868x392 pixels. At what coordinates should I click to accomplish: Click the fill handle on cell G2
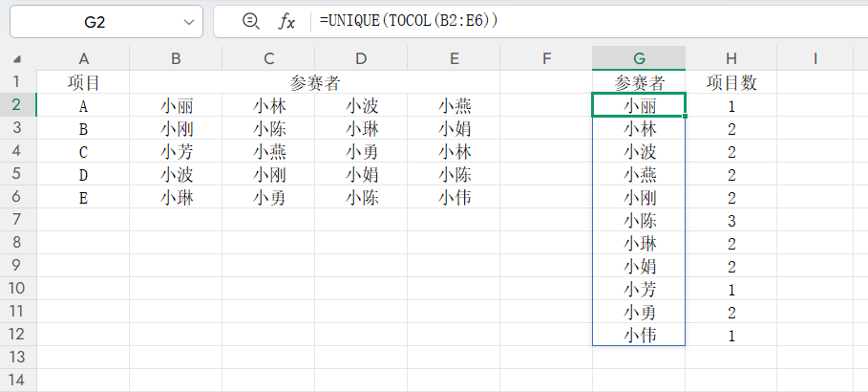coord(686,117)
